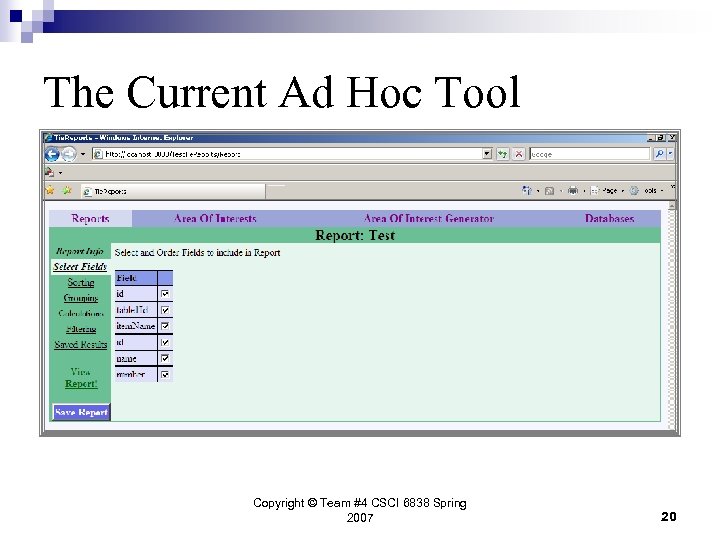Image resolution: width=720 pixels, height=540 pixels.
Task: Click the toolbar icon below Back button
Action: tap(50, 173)
